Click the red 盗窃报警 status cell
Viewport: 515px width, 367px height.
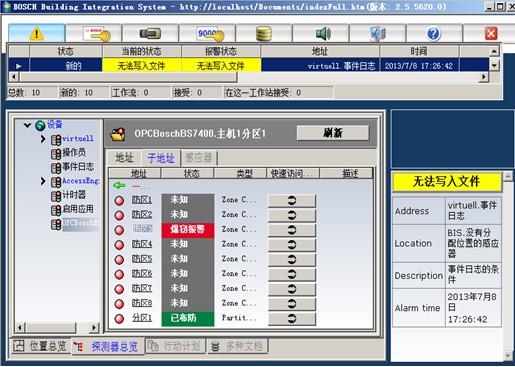(188, 230)
